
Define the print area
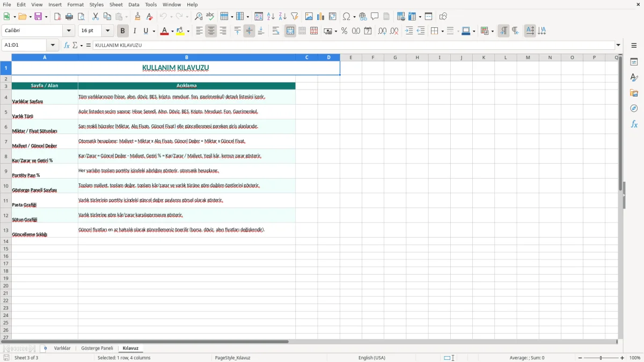point(401,17)
